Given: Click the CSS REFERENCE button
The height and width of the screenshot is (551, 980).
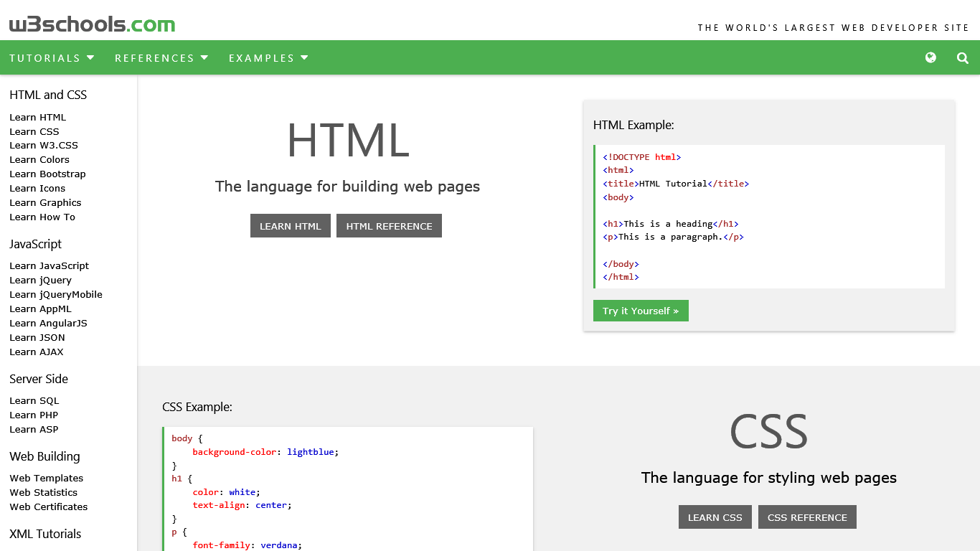Looking at the screenshot, I should 807,517.
